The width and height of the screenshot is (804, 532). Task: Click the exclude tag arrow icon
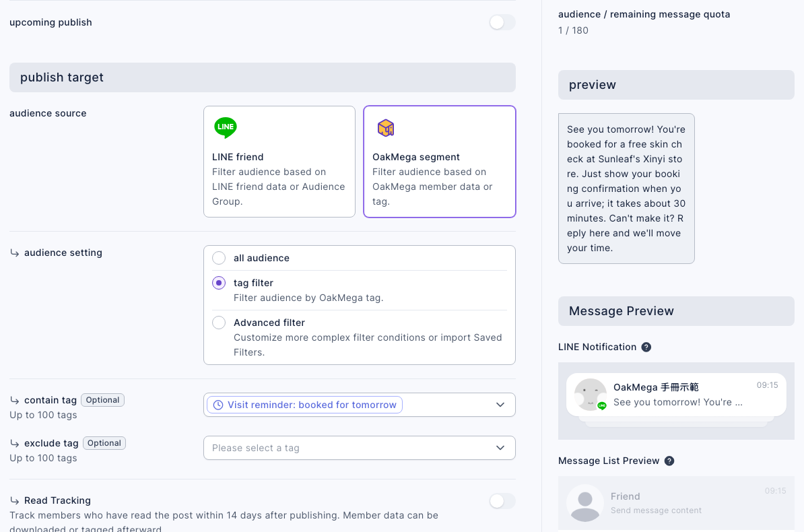point(15,444)
